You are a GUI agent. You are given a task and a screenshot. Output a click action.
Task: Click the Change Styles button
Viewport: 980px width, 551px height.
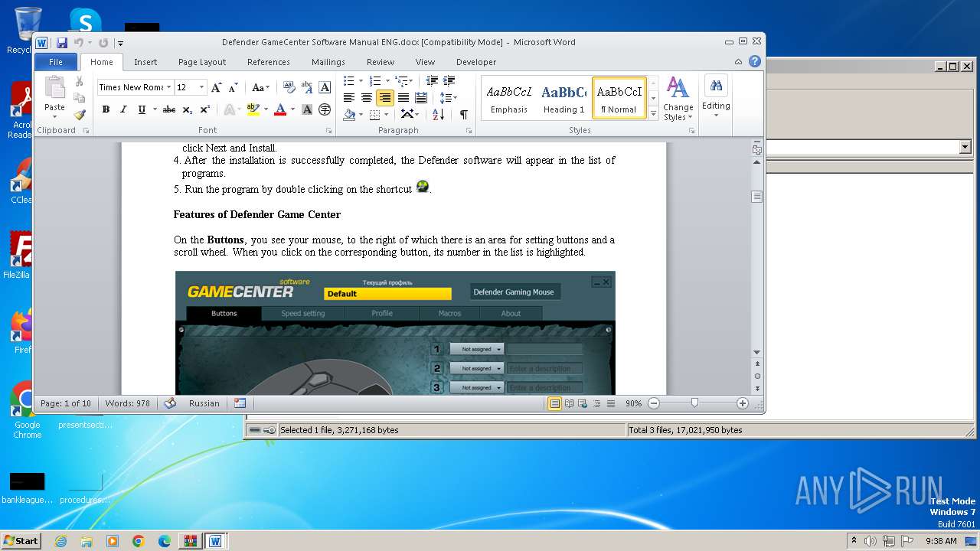click(x=678, y=99)
